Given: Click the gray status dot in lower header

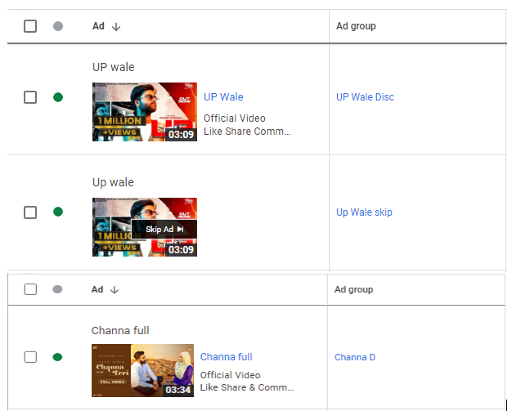Looking at the screenshot, I should click(x=57, y=289).
